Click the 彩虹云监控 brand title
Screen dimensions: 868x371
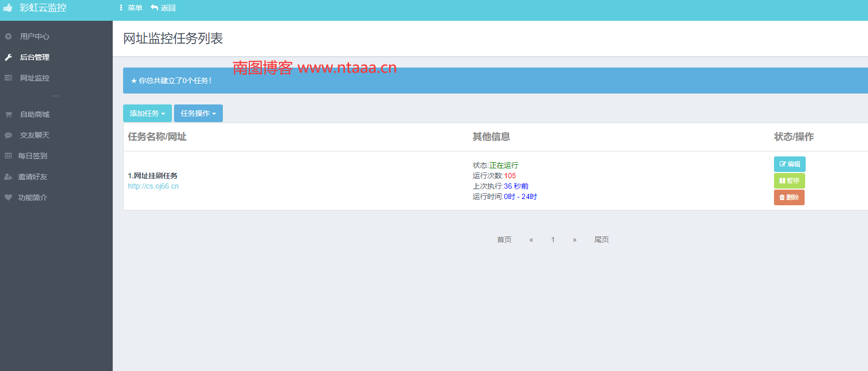(43, 8)
